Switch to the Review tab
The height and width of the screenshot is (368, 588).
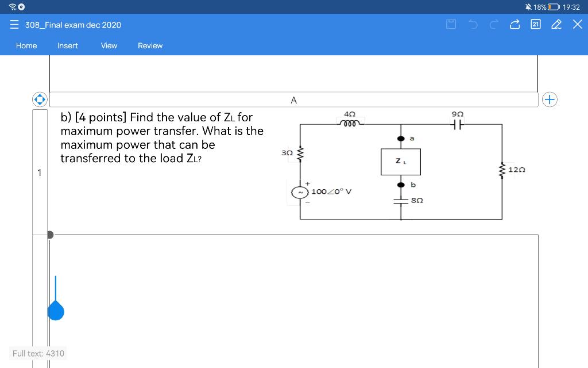click(x=150, y=45)
